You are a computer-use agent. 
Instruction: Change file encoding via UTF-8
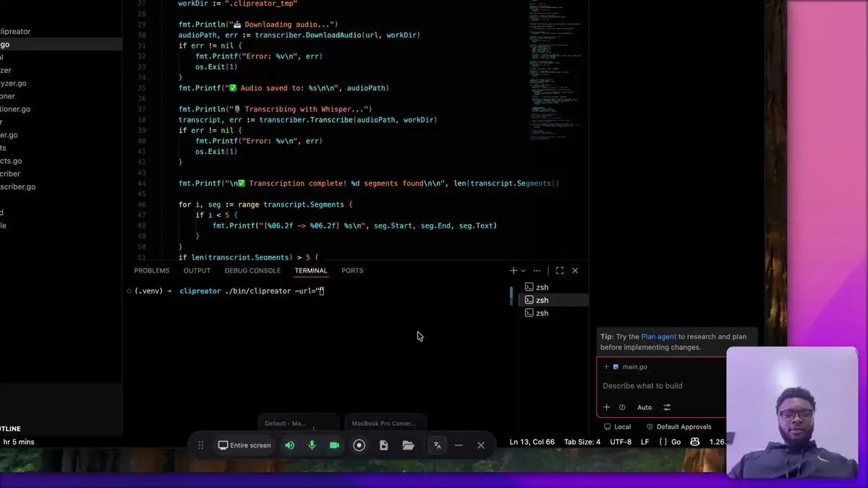(620, 442)
